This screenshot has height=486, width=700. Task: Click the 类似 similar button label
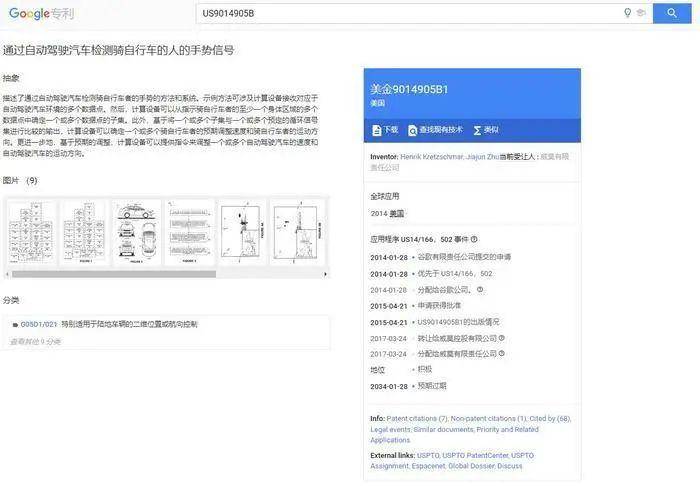[491, 130]
